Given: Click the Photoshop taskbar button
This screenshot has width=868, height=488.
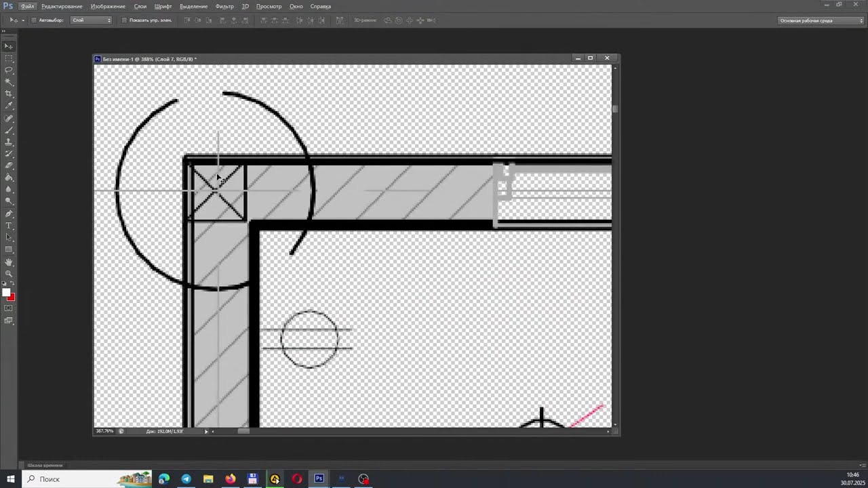Looking at the screenshot, I should pyautogui.click(x=319, y=479).
